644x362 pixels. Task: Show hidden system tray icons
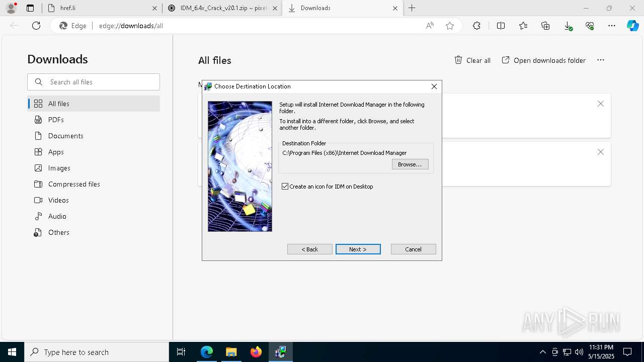542,352
